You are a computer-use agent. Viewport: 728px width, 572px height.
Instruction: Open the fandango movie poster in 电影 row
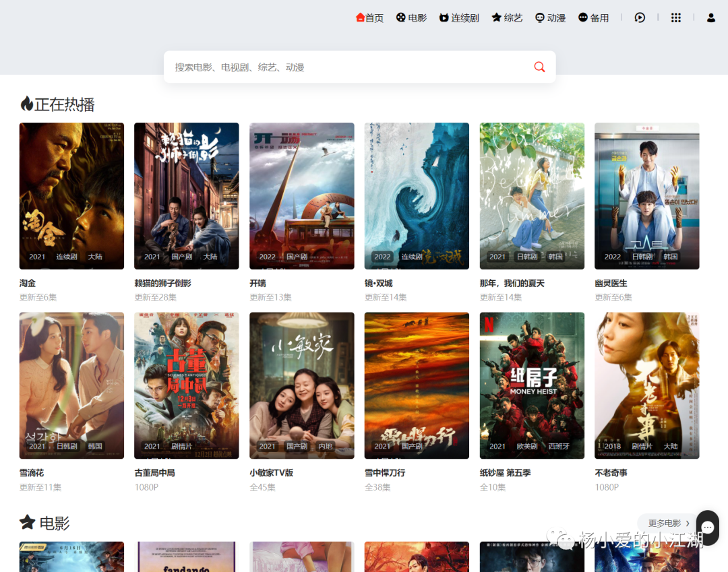187,557
